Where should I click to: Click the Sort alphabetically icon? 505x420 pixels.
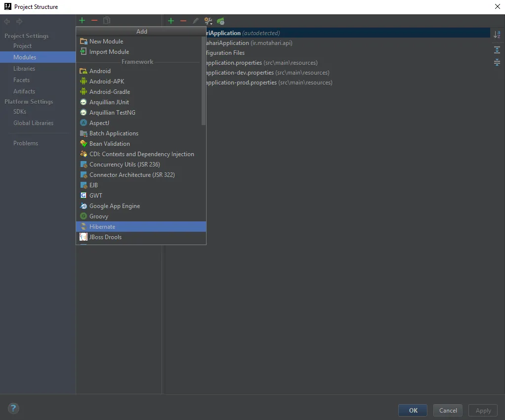click(x=497, y=35)
